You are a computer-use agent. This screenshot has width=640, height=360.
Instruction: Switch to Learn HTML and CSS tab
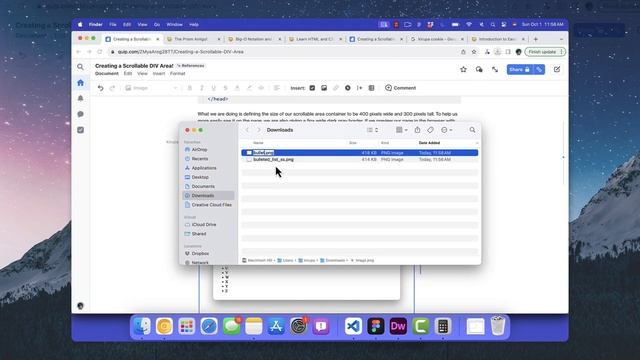pyautogui.click(x=316, y=39)
